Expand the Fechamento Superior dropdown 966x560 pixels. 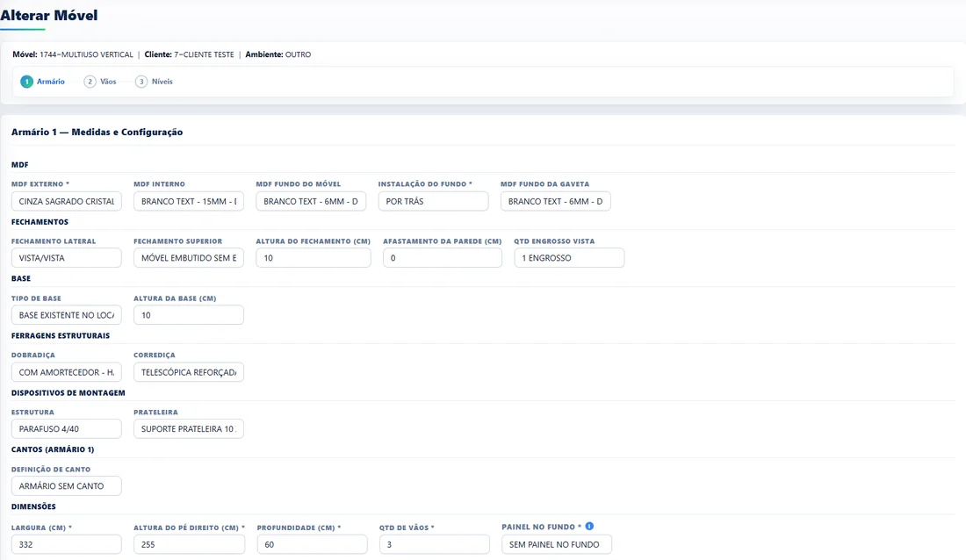(x=189, y=258)
